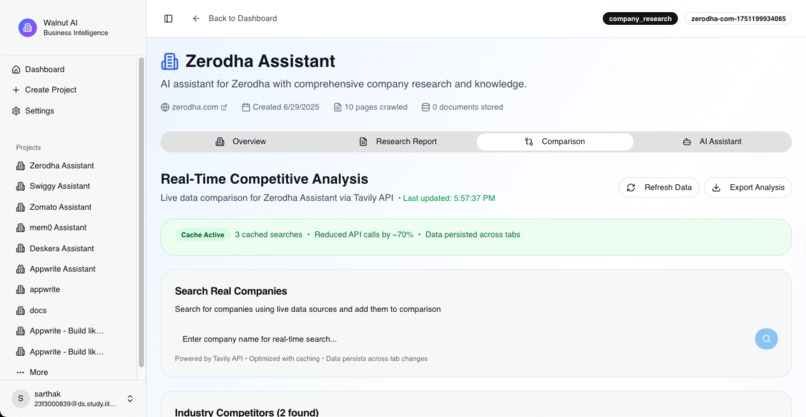Screen dimensions: 806x417
Task: Click 'Last updated: 5:57:37 PM' text
Action: (449, 198)
